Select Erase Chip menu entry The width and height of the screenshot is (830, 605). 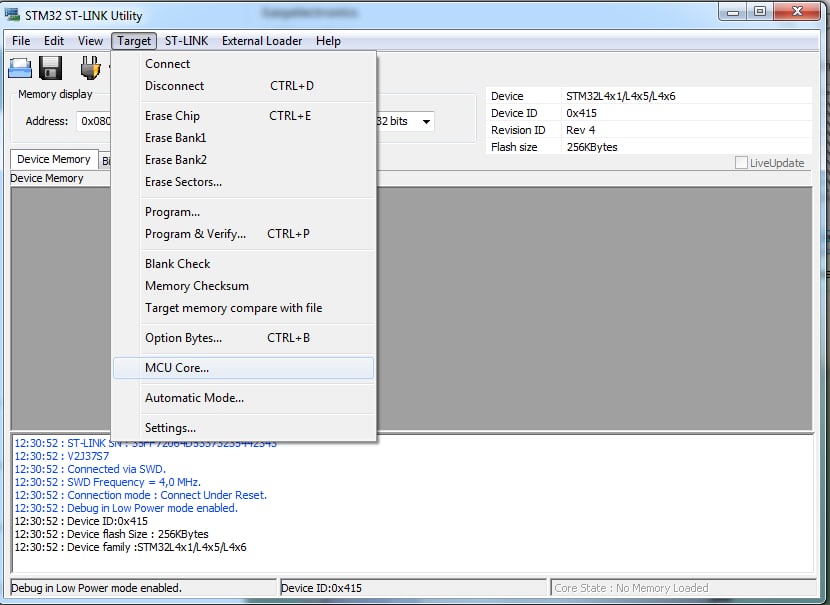(243, 115)
